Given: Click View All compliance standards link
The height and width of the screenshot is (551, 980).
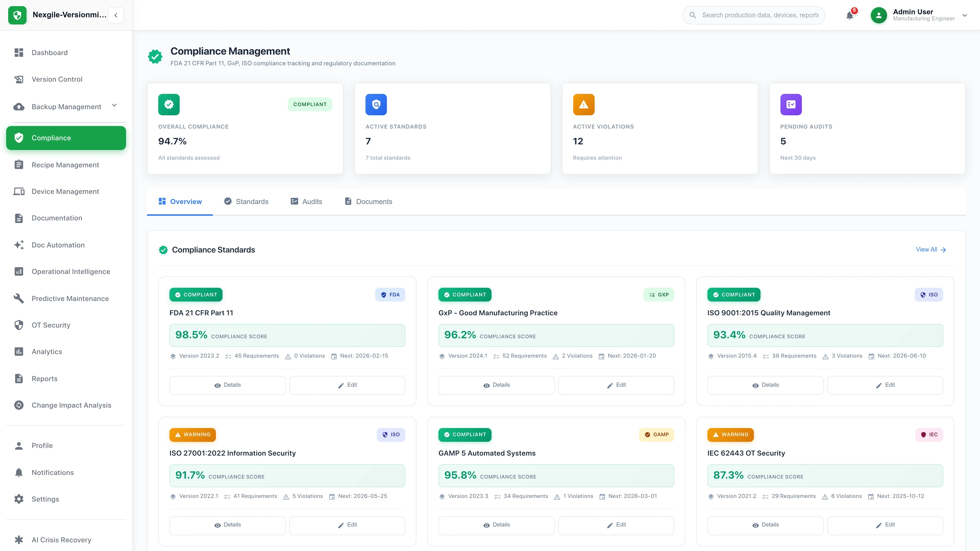Looking at the screenshot, I should pyautogui.click(x=930, y=249).
